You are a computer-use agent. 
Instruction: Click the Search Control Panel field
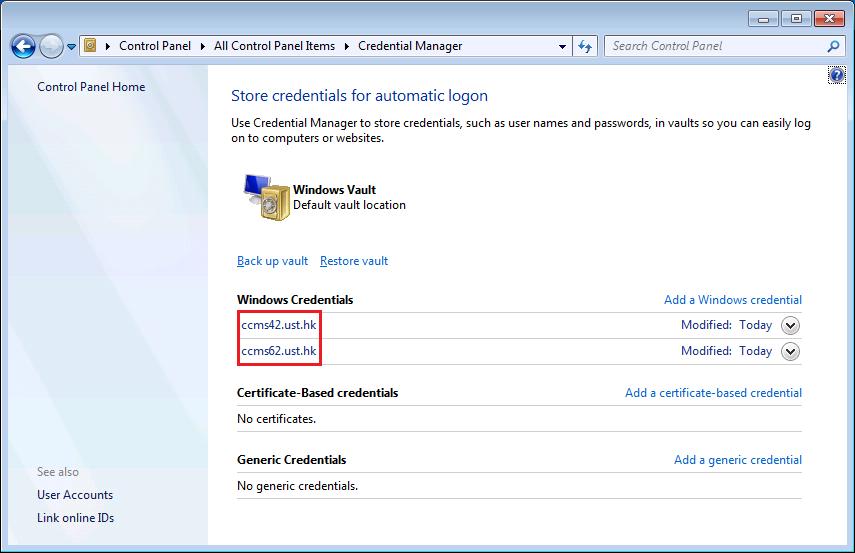(x=715, y=46)
